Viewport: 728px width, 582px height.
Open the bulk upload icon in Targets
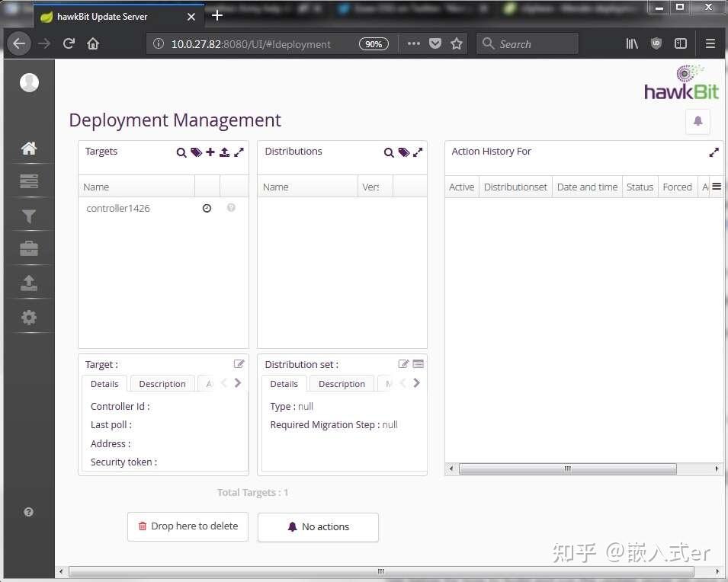224,152
